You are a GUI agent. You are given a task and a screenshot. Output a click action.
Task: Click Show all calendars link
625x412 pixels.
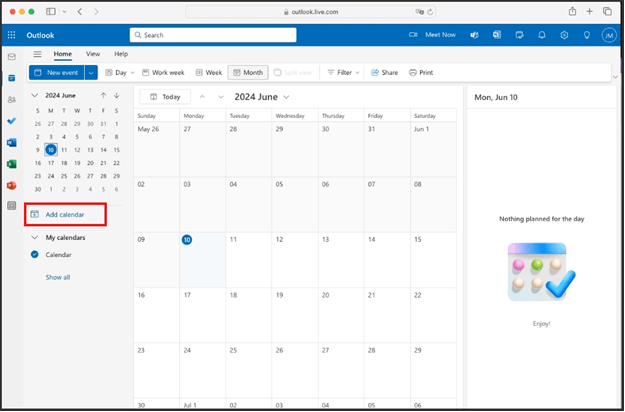[58, 277]
